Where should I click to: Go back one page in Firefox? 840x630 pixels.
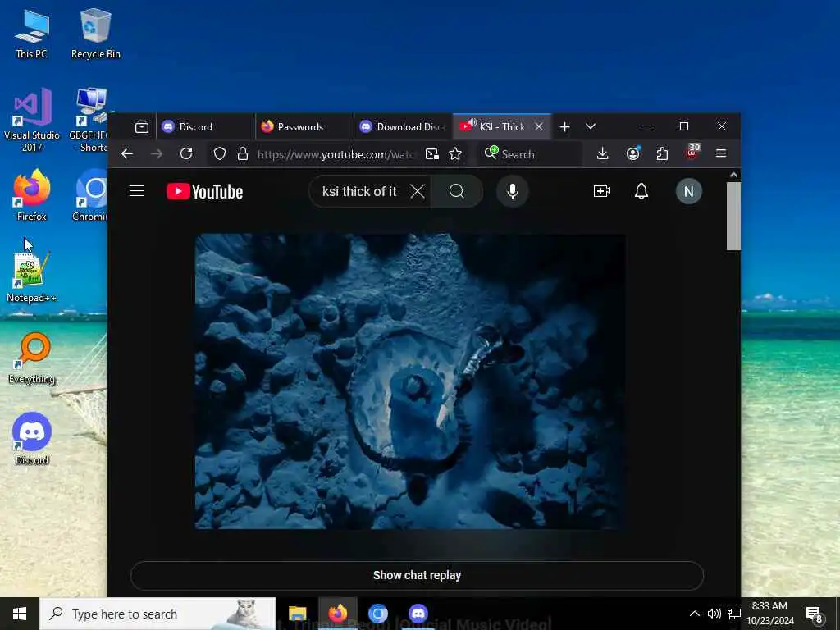coord(127,154)
